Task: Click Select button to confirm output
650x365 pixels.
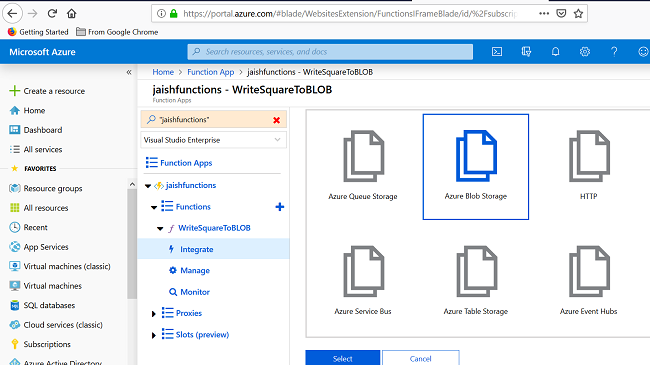Action: pyautogui.click(x=343, y=358)
